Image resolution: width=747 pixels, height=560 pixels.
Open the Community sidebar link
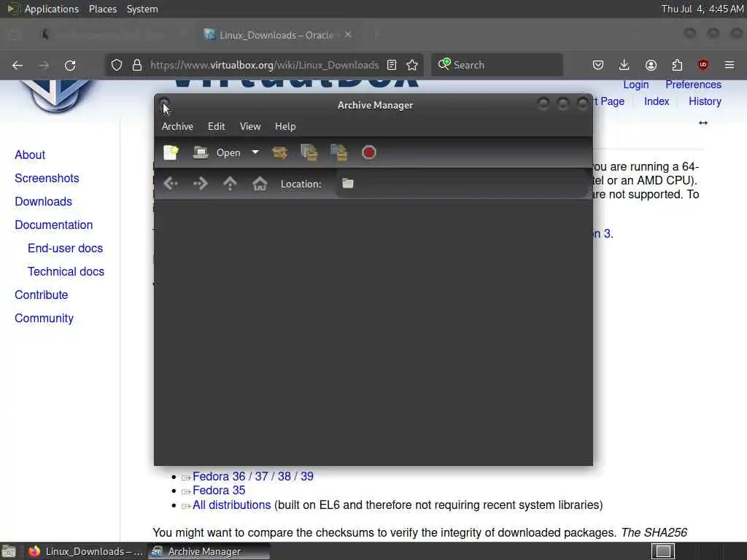point(44,318)
